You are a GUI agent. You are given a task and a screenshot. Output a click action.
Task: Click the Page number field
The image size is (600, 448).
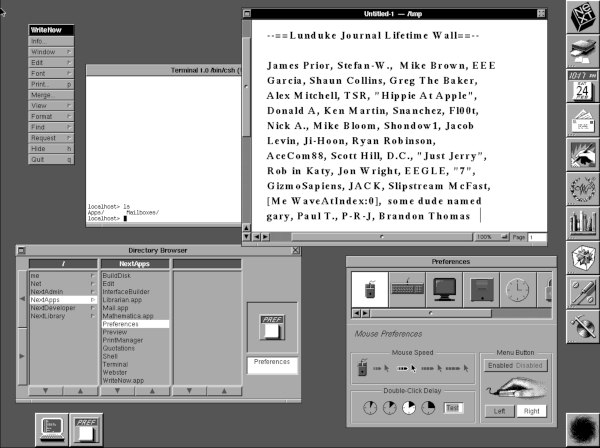[537, 237]
